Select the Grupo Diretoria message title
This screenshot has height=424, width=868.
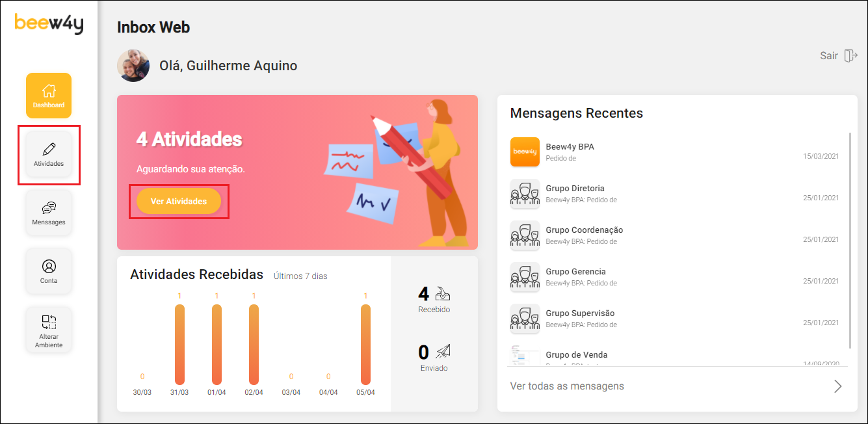coord(575,189)
